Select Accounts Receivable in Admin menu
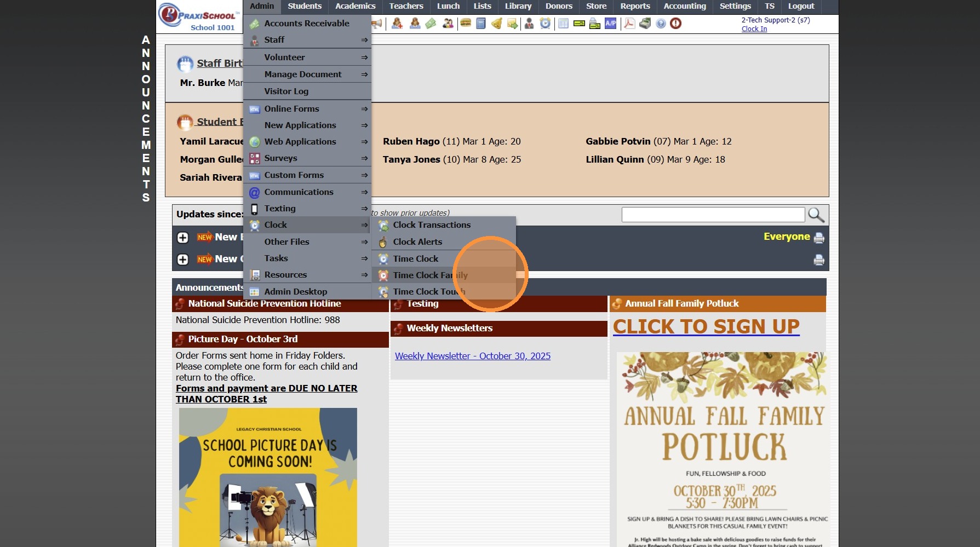The image size is (980, 547). 307,24
